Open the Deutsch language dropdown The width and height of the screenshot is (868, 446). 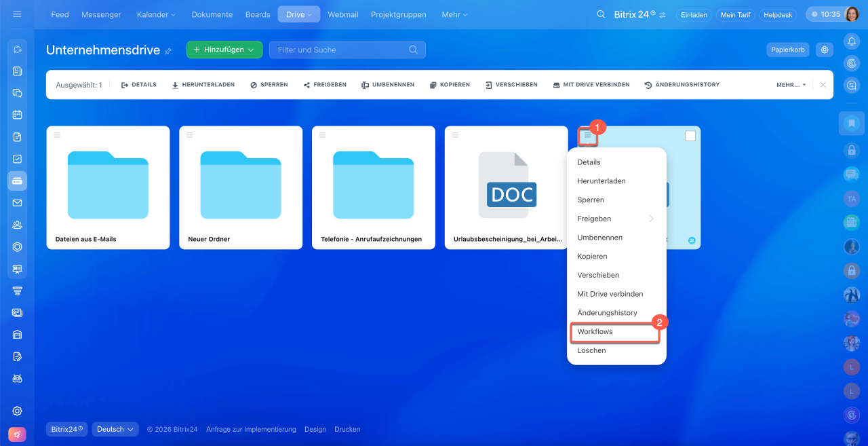coord(115,429)
